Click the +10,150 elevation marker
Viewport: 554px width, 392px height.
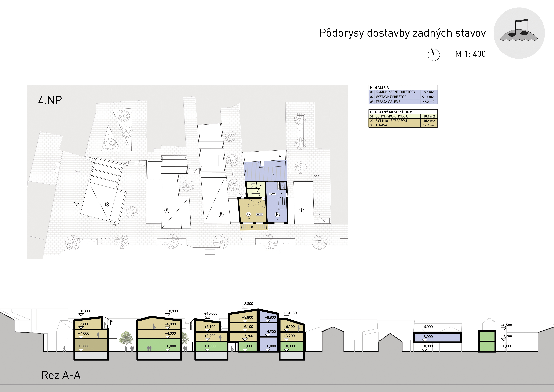coord(290,313)
